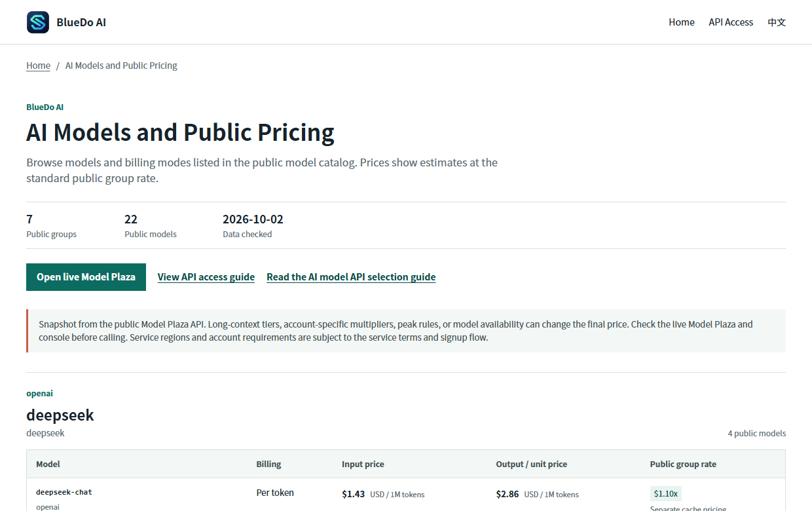Click the $1.43 input price value
Image resolution: width=812 pixels, height=511 pixels.
[353, 494]
